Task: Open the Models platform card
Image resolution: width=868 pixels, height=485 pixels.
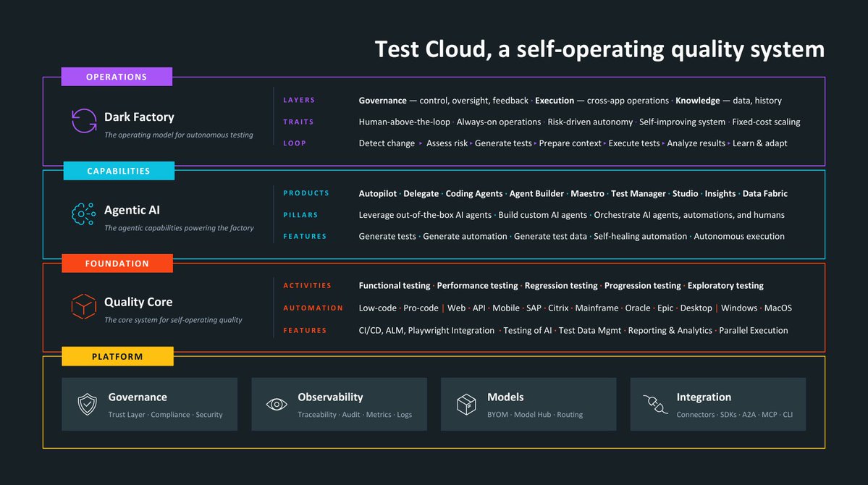Action: [x=528, y=404]
